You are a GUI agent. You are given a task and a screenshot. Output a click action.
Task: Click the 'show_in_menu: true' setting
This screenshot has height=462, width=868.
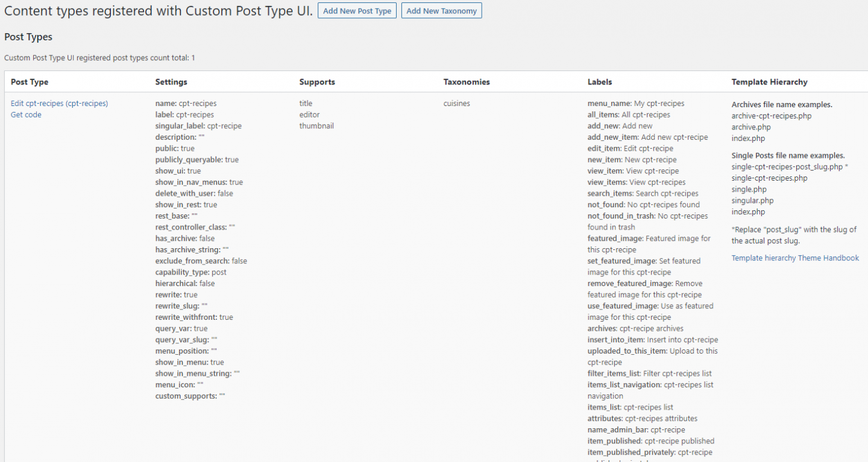click(x=189, y=363)
